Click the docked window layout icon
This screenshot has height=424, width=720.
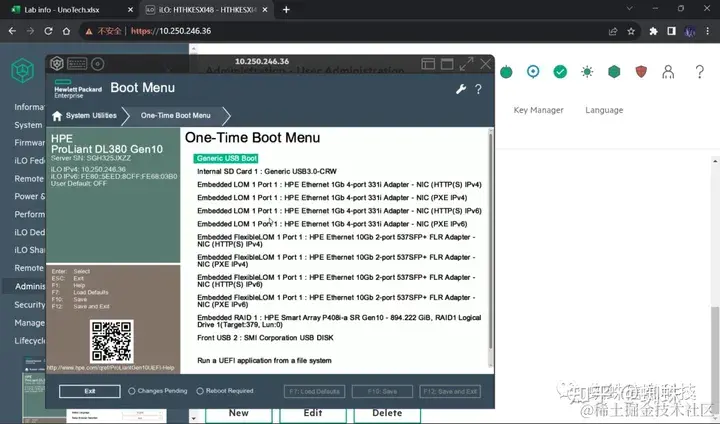coord(428,64)
